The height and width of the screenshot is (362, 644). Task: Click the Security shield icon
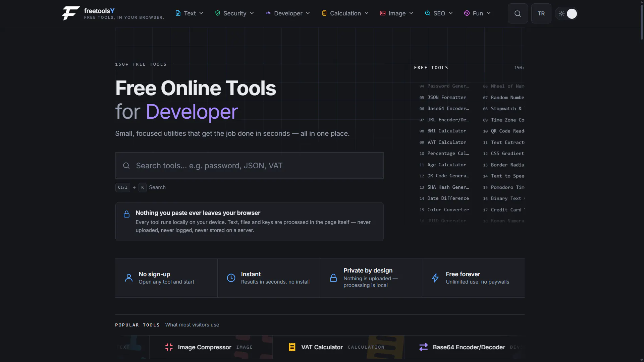coord(218,13)
